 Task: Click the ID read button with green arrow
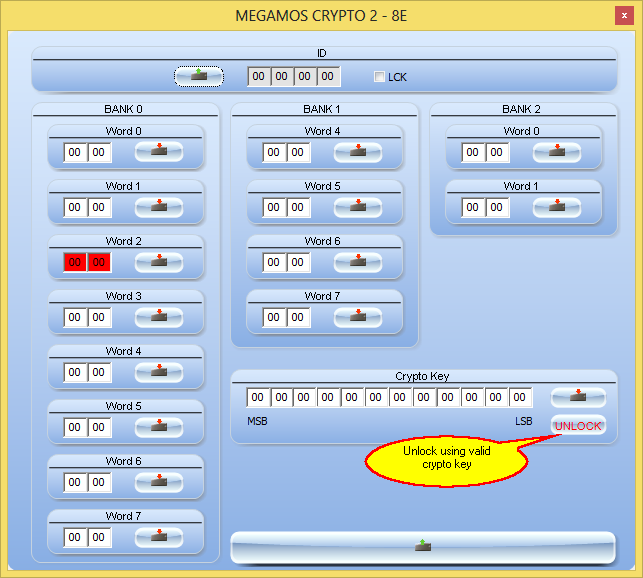click(199, 76)
